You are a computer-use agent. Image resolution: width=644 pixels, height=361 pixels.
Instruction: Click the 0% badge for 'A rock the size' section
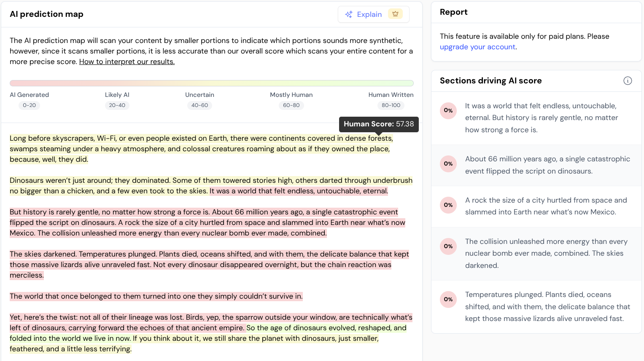click(x=448, y=205)
